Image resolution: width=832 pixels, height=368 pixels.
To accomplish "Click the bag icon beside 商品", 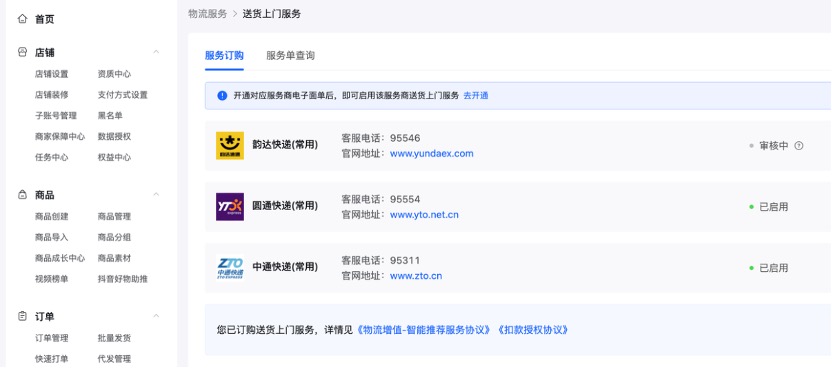I will point(22,195).
